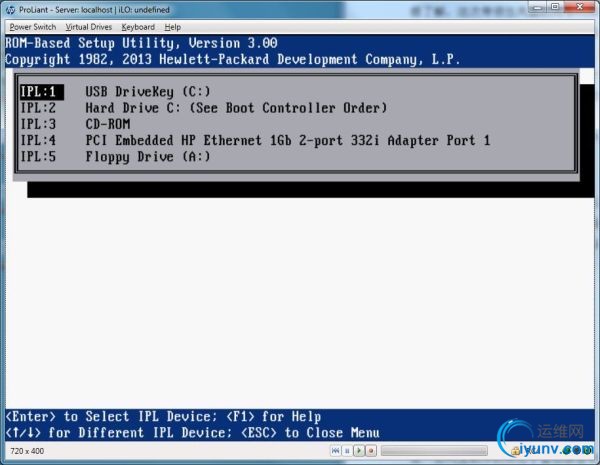Viewport: 600px width, 465px height.
Task: Click the pause playback button
Action: (x=347, y=451)
